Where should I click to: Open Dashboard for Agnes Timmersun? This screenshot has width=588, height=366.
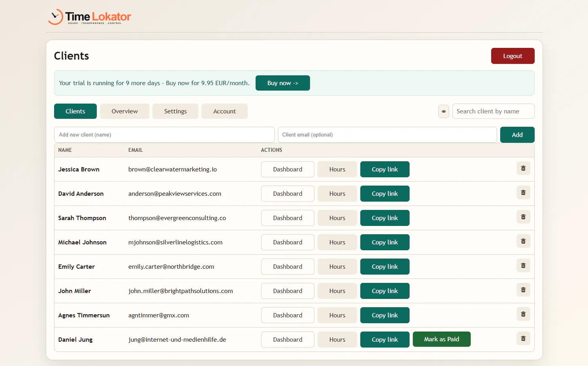(288, 315)
